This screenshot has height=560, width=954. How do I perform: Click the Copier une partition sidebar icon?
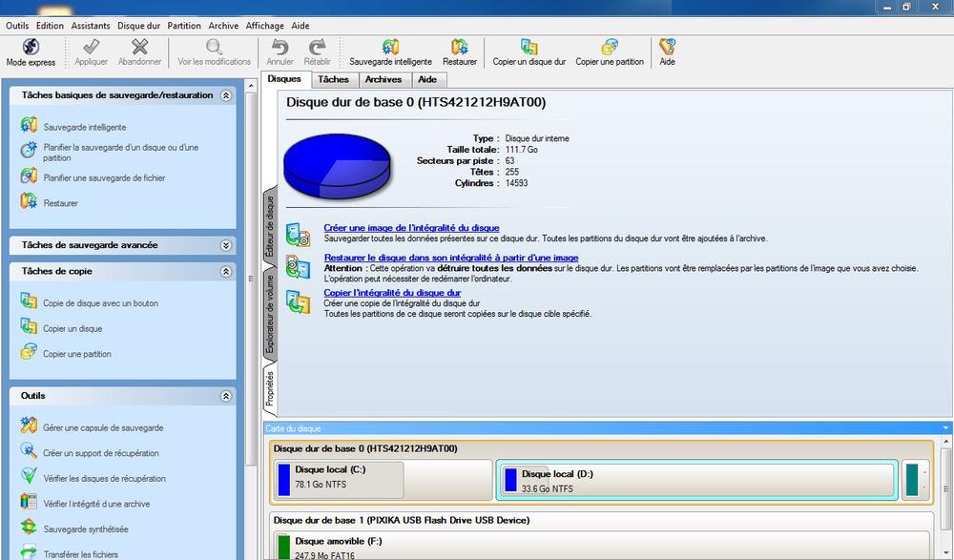pos(29,352)
